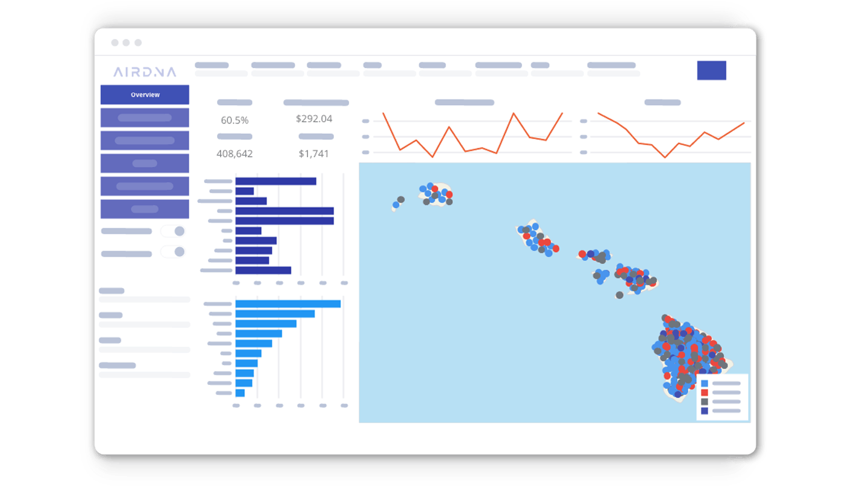Click the light blue map legend swatch
The width and height of the screenshot is (868, 488).
point(704,383)
